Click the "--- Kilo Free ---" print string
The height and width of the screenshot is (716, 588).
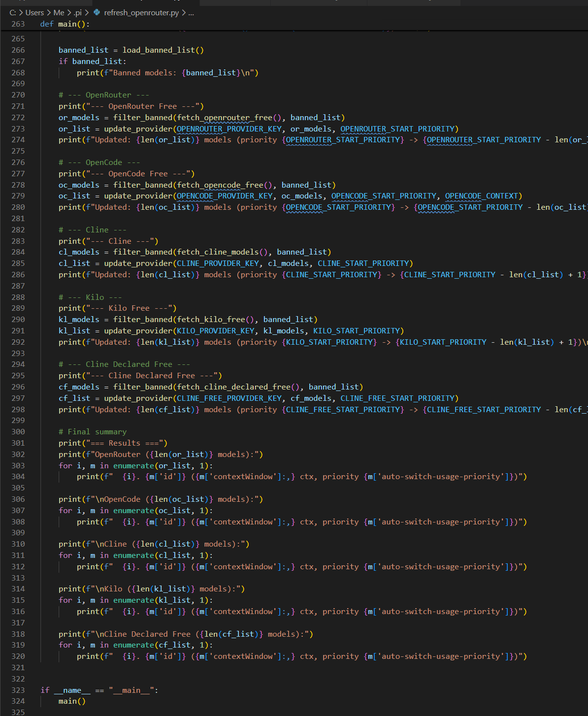129,308
